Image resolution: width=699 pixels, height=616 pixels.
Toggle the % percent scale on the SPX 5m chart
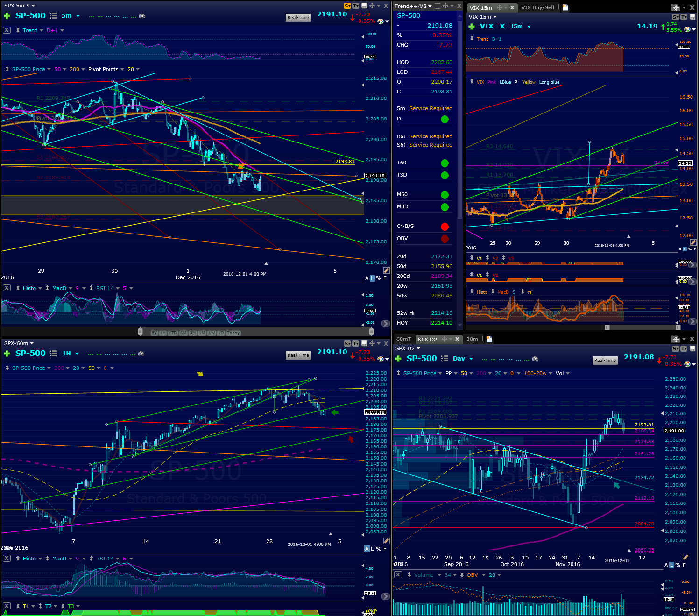pyautogui.click(x=379, y=278)
